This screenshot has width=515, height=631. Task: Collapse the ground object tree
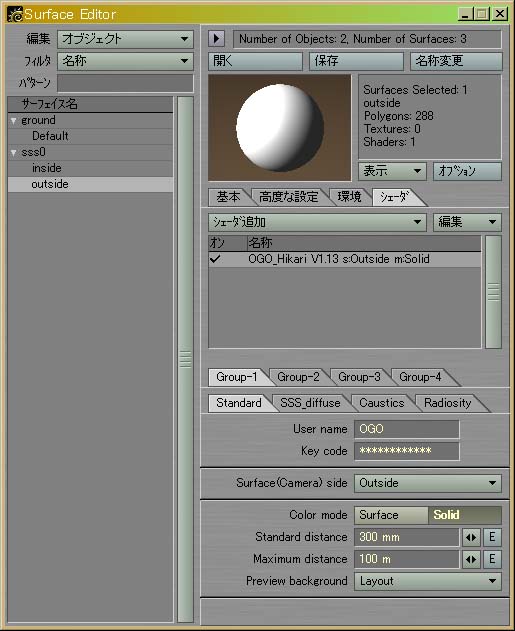[14, 120]
